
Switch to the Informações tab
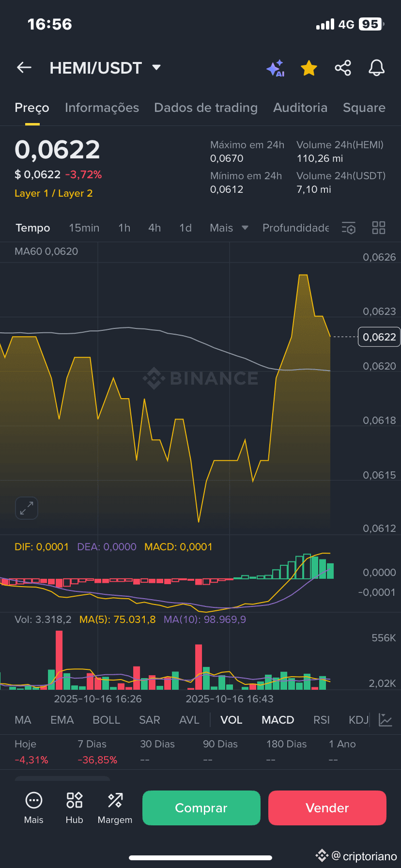[x=102, y=108]
